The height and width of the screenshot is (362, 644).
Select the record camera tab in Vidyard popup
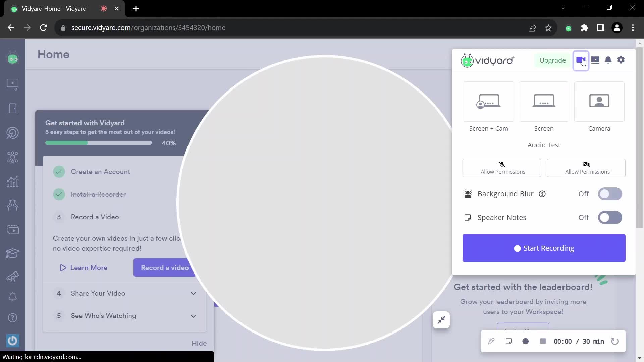coord(581,60)
